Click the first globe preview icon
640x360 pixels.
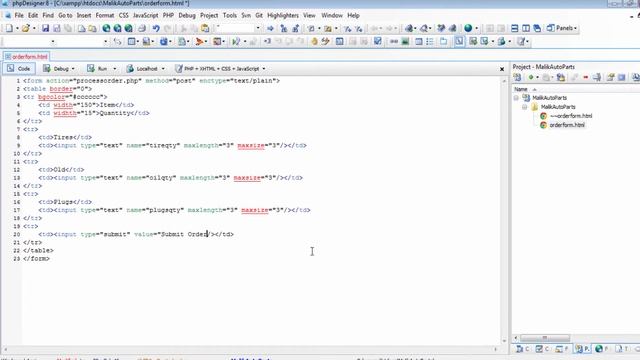[x=106, y=28]
